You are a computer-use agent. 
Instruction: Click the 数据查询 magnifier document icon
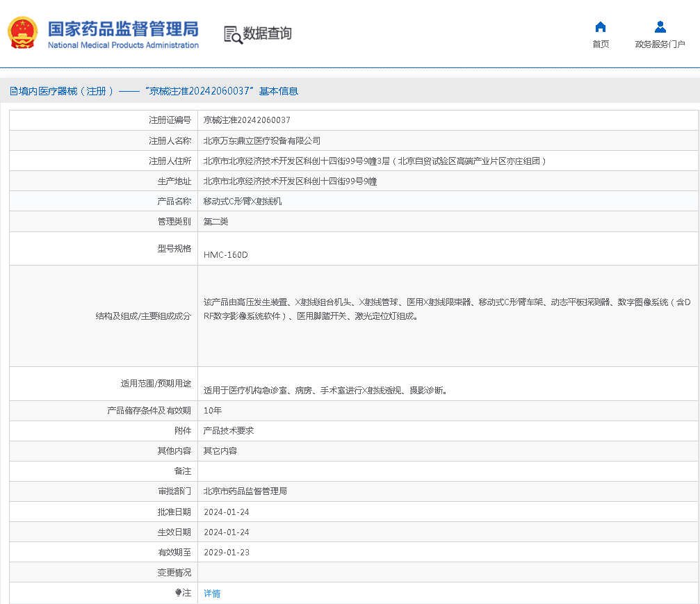(233, 34)
